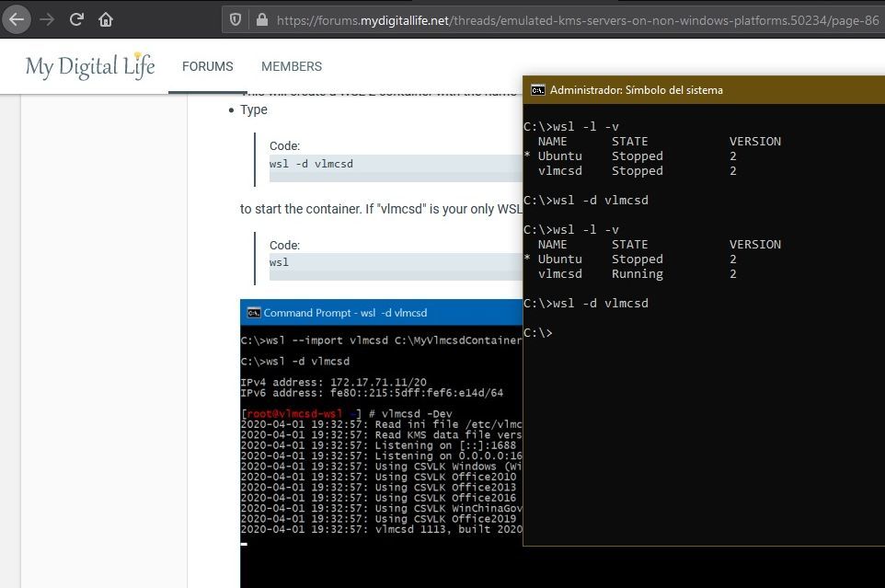Click the Command Prompt image window icon
Image resolution: width=885 pixels, height=588 pixels.
[x=253, y=313]
